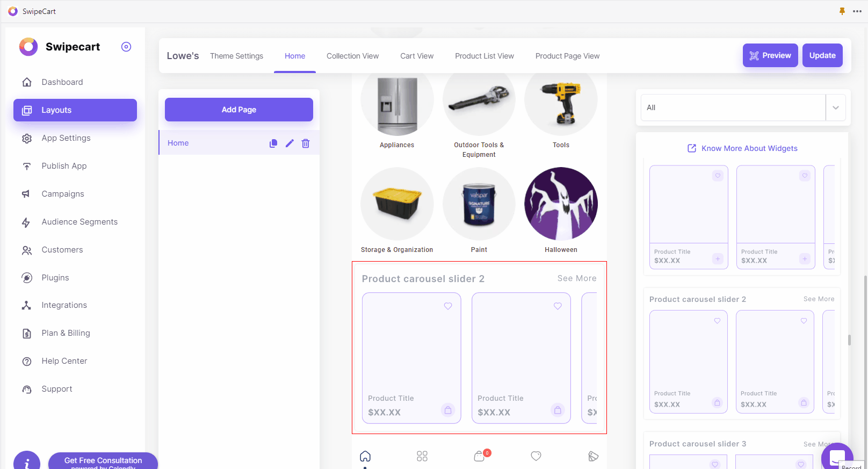Open the categories grid icon in preview
This screenshot has width=868, height=469.
(x=422, y=456)
